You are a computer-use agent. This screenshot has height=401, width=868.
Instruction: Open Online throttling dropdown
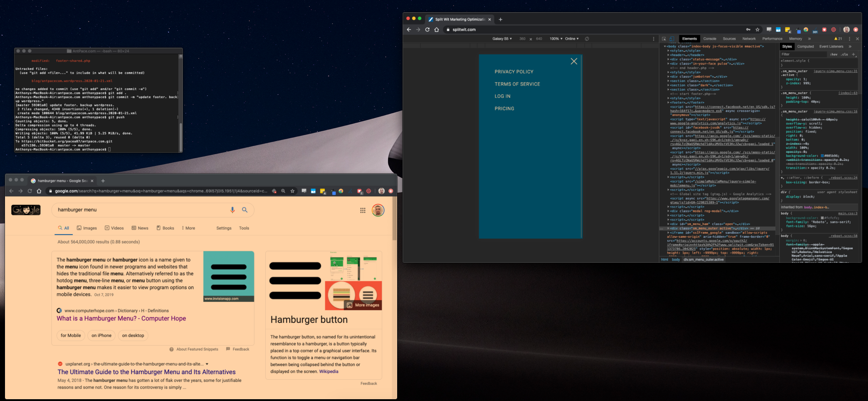(572, 39)
